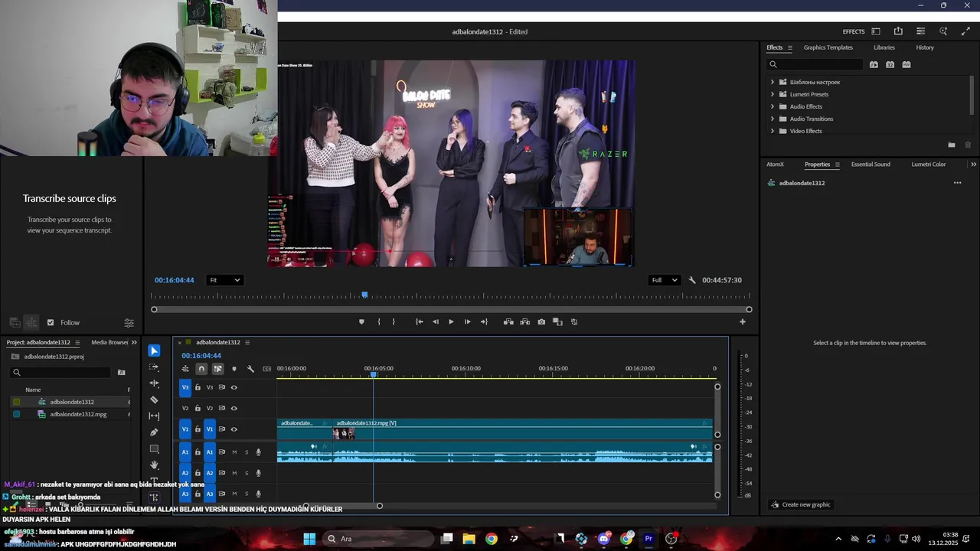Toggle Linked Selection in timeline
This screenshot has width=980, height=551.
217,369
